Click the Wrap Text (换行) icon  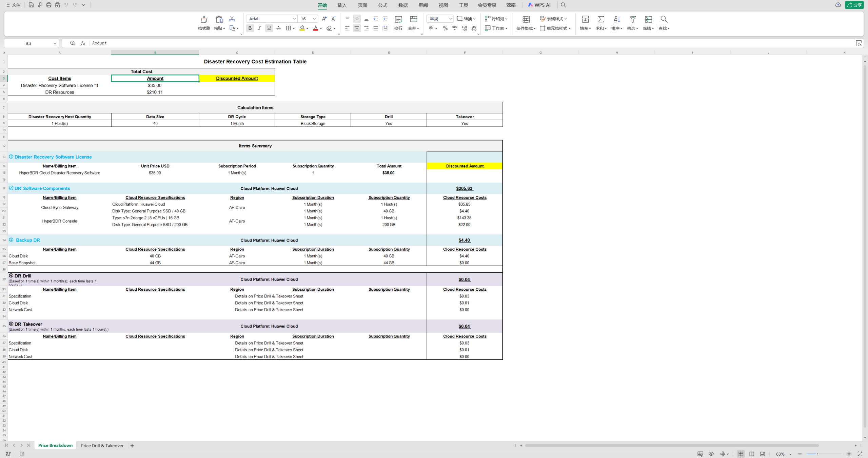[x=398, y=19]
